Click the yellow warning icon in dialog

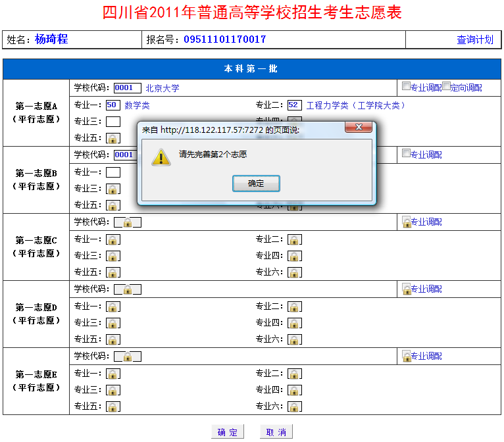click(x=161, y=157)
